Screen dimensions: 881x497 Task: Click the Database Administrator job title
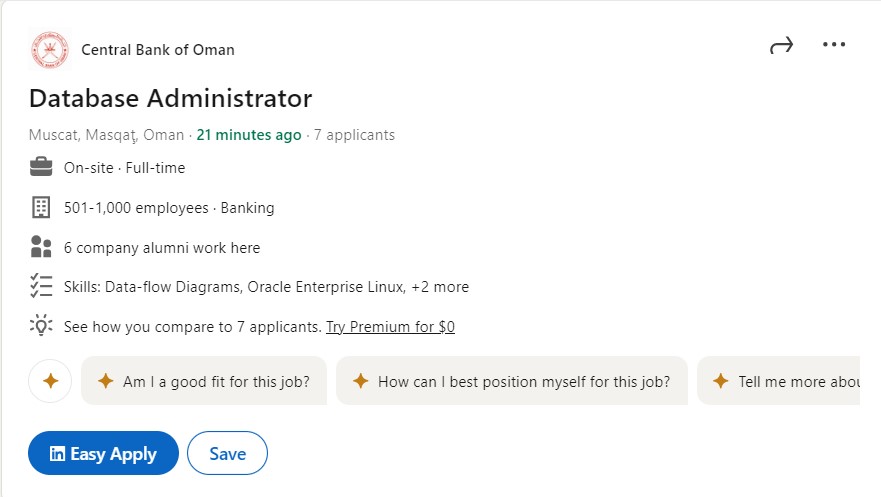pyautogui.click(x=170, y=98)
